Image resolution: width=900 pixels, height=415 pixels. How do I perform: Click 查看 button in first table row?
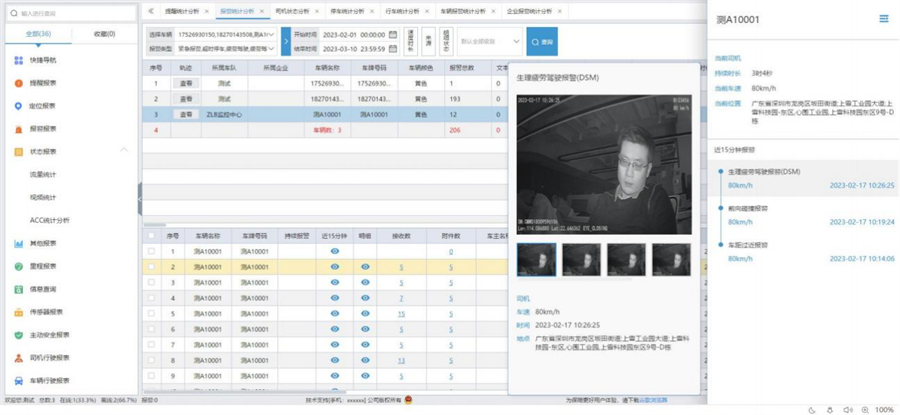[185, 84]
